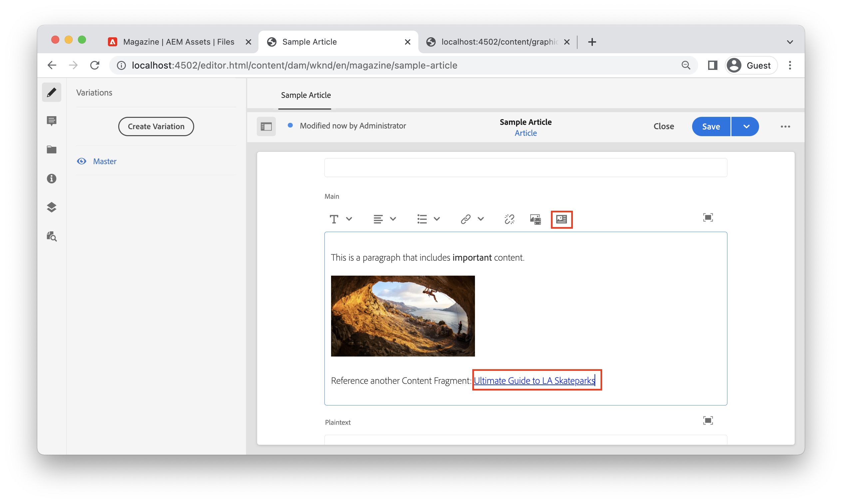Click the Insert Content Fragment icon

[561, 219]
